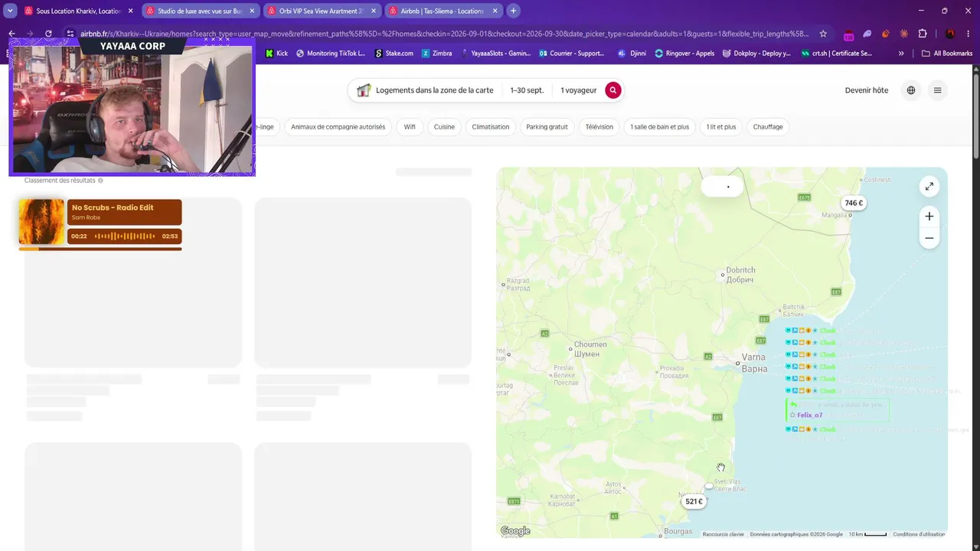
Task: Open the Chrome tab search dropdown
Action: pos(11,11)
